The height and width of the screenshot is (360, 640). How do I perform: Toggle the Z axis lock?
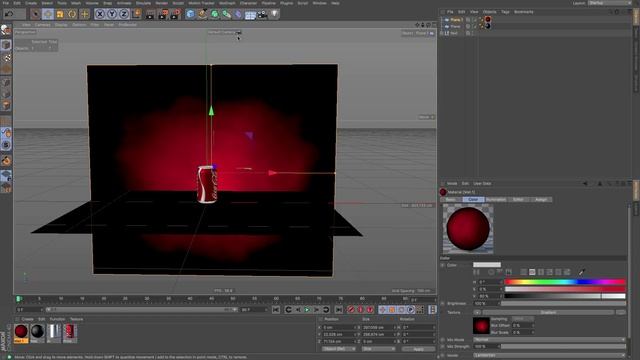point(124,14)
